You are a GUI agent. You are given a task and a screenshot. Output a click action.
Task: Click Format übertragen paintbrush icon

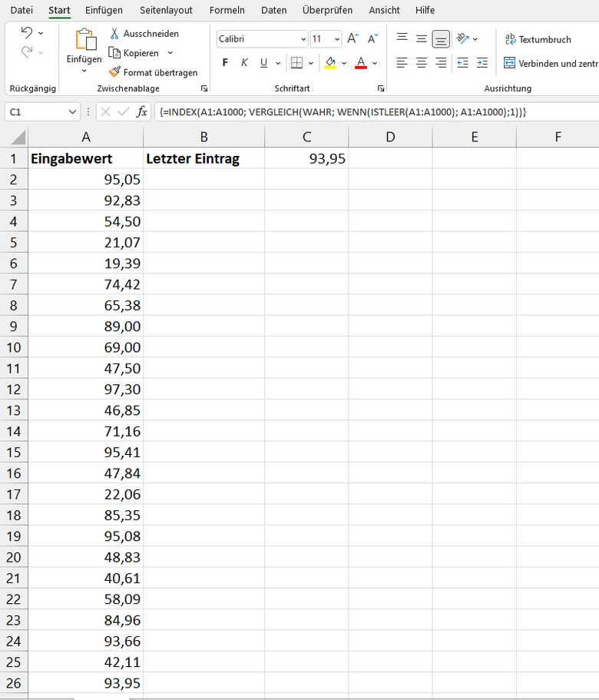point(115,72)
